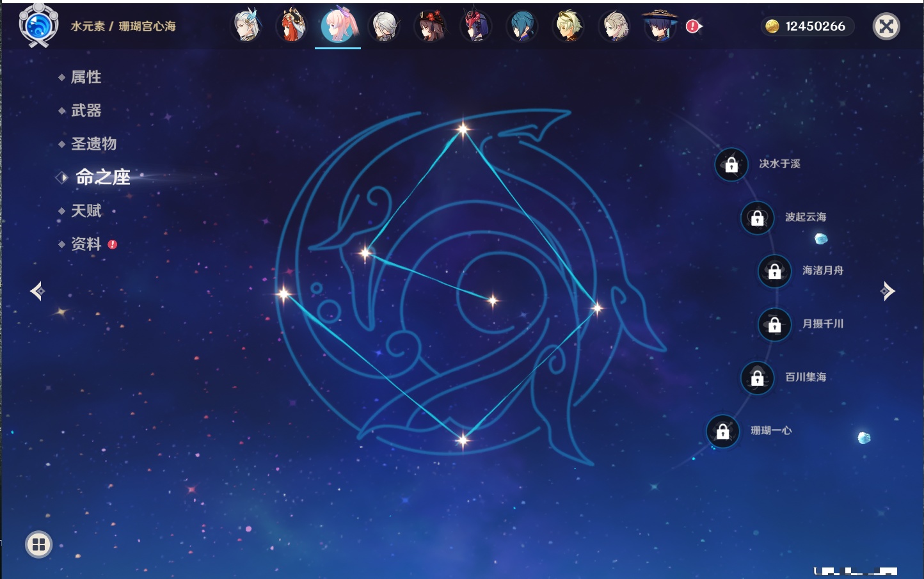Select the gray-haired character avatar

click(385, 26)
